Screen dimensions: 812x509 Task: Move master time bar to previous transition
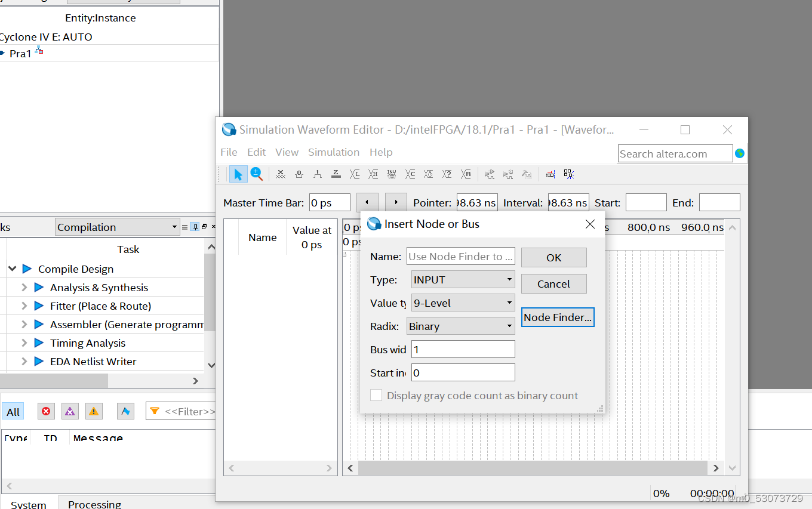tap(367, 202)
